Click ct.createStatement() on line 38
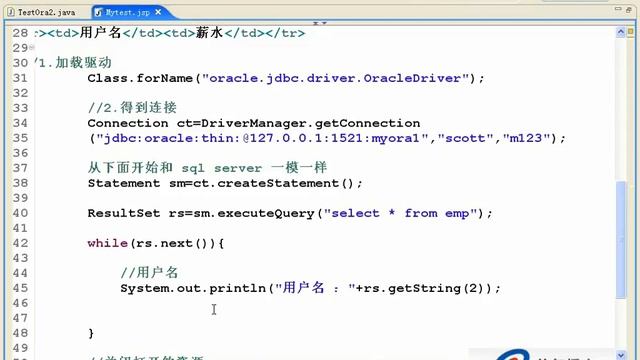The height and width of the screenshot is (360, 640). click(x=273, y=183)
